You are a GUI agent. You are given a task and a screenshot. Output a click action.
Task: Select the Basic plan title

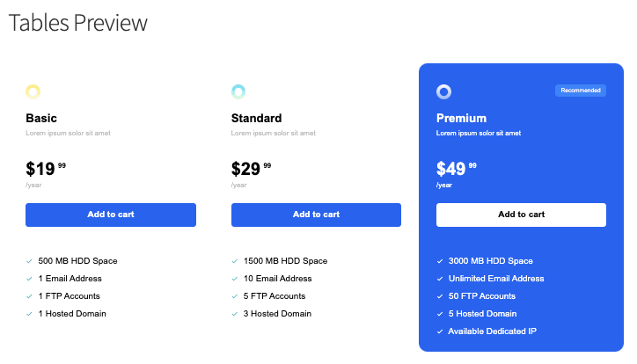coord(41,118)
